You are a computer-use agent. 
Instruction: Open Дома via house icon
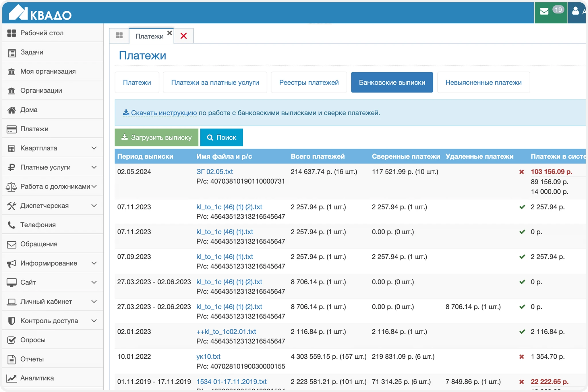(11, 110)
